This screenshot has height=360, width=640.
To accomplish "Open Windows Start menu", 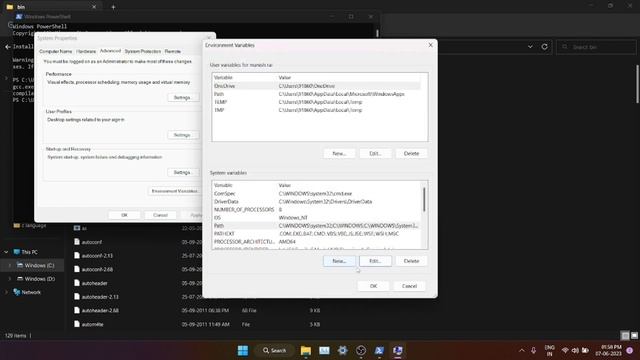I will pyautogui.click(x=243, y=351).
